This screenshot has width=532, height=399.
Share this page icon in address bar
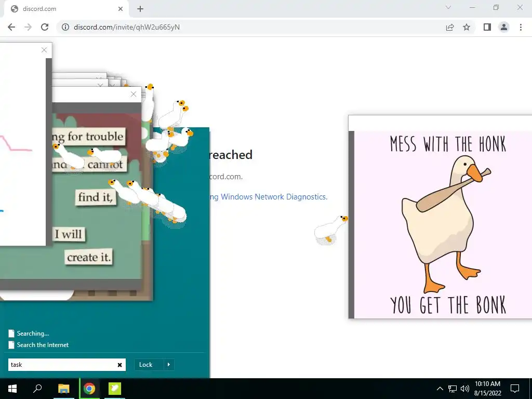pos(450,27)
